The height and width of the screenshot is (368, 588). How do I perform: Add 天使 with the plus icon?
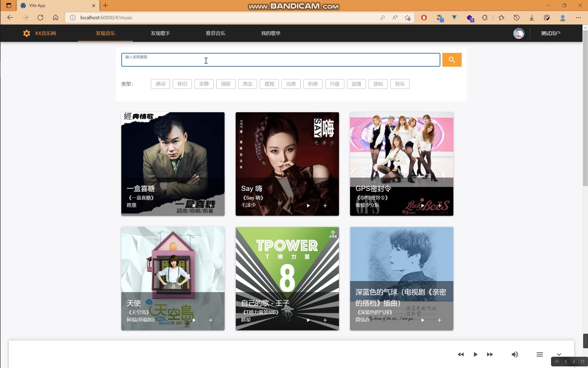[211, 320]
